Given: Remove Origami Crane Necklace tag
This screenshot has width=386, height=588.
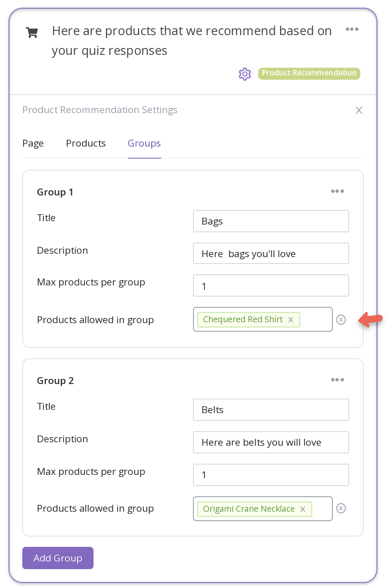Looking at the screenshot, I should point(303,509).
